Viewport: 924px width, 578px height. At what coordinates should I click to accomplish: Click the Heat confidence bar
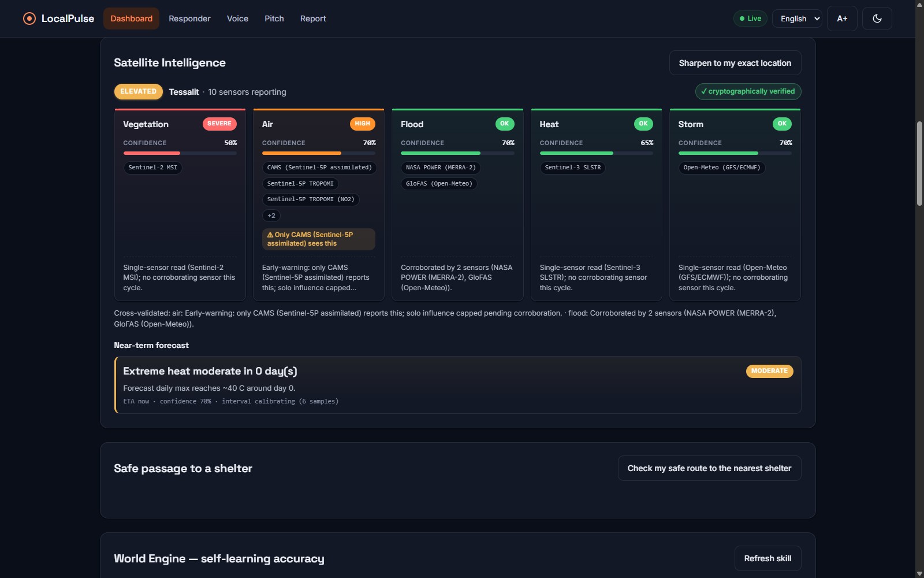[x=597, y=153]
